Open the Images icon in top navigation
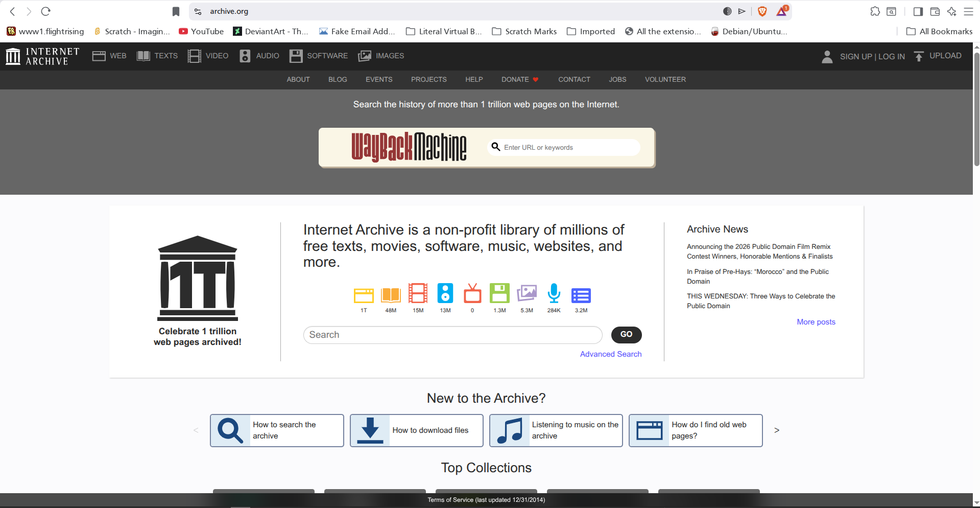This screenshot has width=980, height=508. point(365,56)
